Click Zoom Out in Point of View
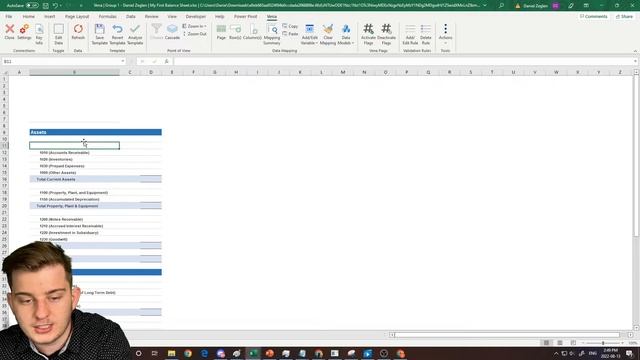 pos(194,34)
